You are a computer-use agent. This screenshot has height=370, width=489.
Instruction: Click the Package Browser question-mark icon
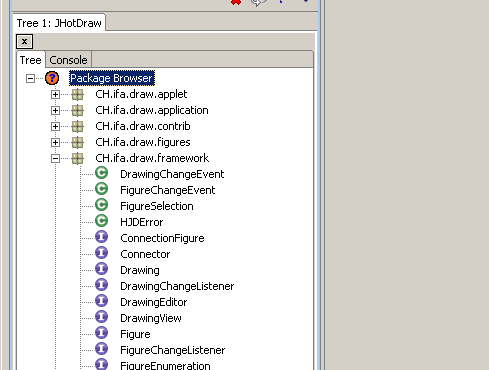point(52,78)
